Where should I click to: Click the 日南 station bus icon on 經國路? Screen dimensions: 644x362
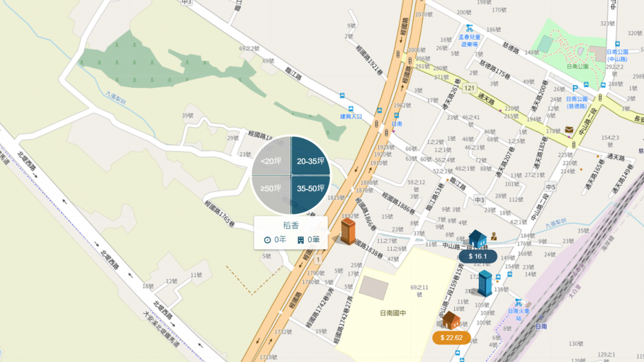396,114
